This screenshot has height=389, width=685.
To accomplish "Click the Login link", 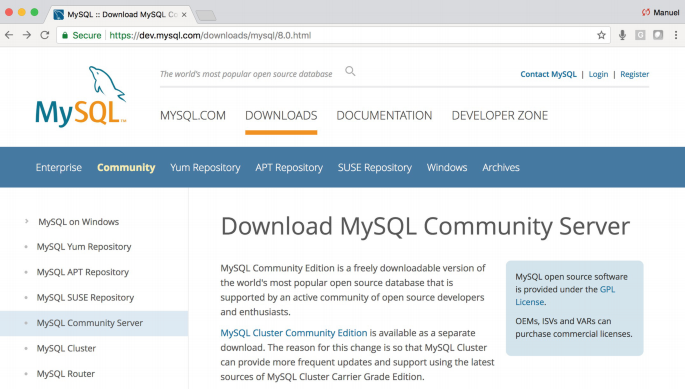I will tap(598, 74).
